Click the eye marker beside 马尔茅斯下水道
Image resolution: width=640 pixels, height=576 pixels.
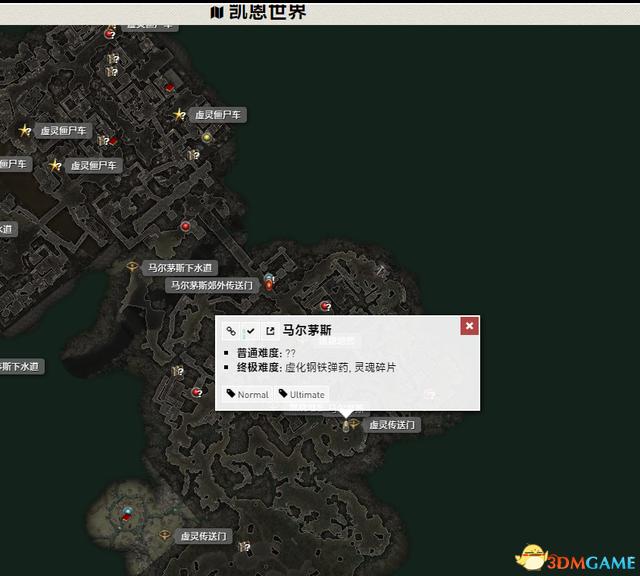pyautogui.click(x=131, y=267)
